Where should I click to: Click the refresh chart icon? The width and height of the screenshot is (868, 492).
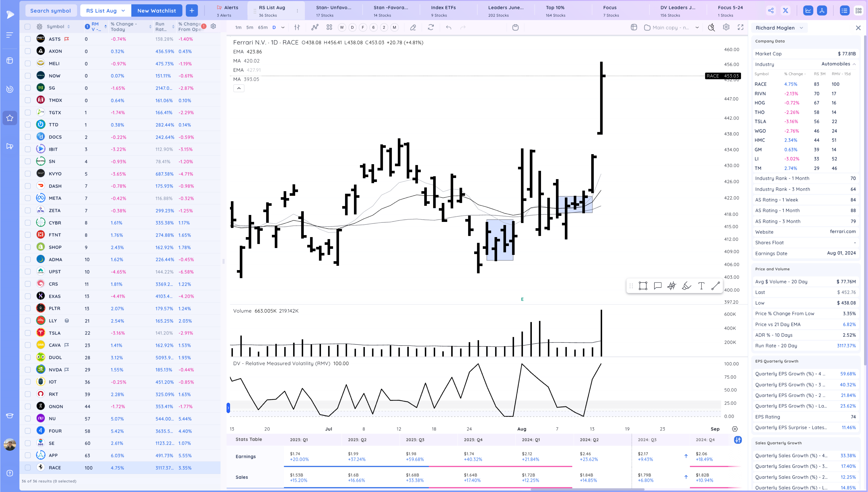(x=431, y=27)
